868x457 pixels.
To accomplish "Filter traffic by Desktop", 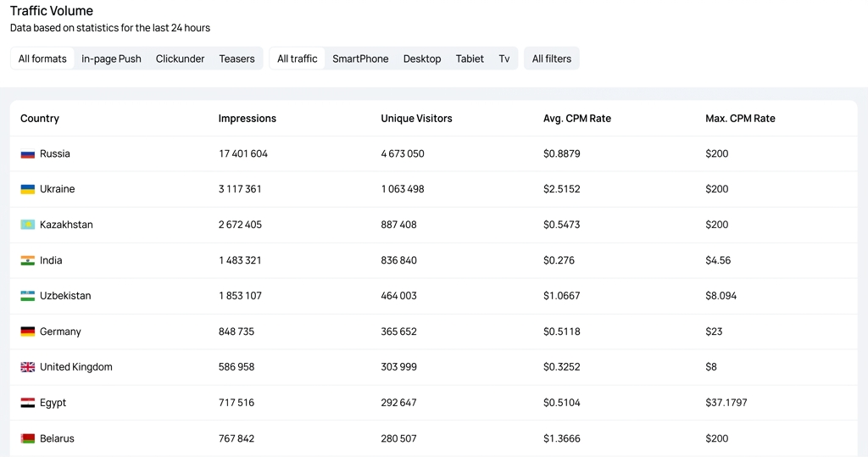I will [x=422, y=59].
